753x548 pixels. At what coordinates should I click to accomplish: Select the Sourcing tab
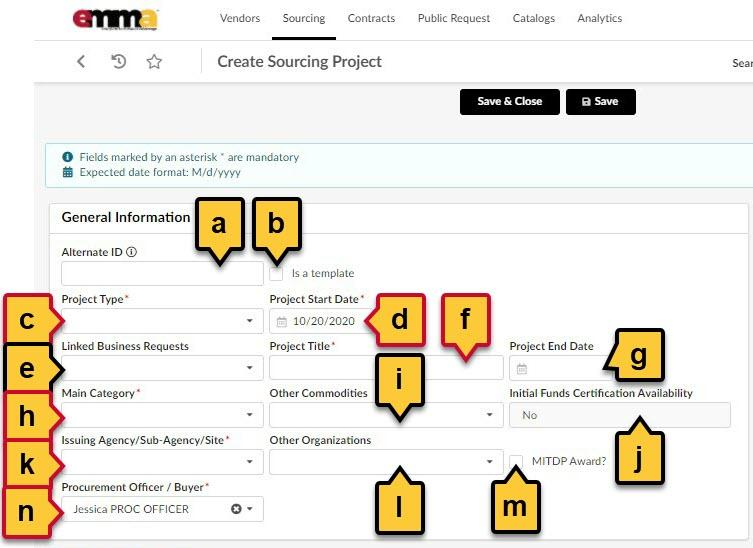coord(304,18)
